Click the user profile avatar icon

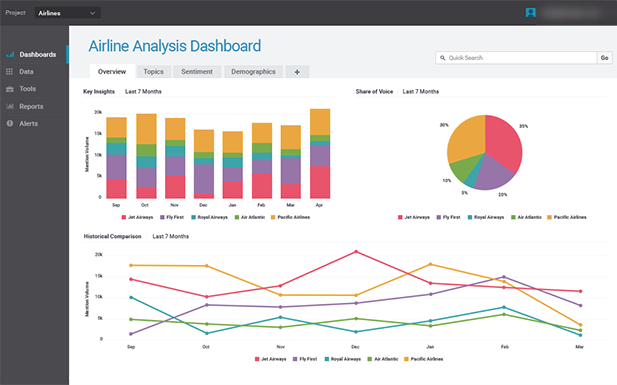coord(530,13)
